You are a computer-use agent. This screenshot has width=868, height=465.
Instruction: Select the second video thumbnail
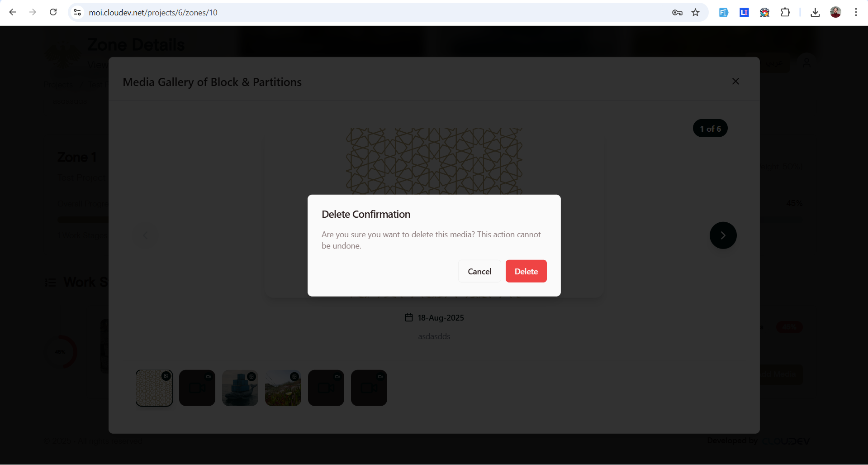[197, 388]
